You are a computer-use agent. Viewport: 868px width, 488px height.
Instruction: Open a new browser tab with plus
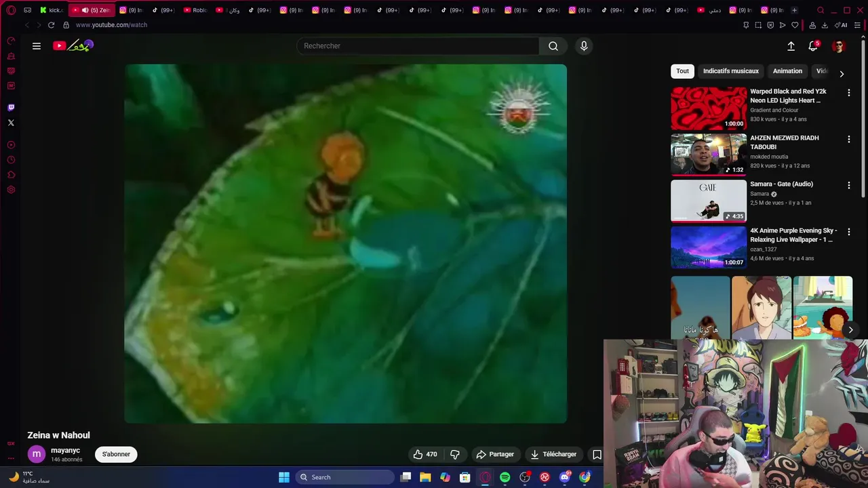pos(794,10)
